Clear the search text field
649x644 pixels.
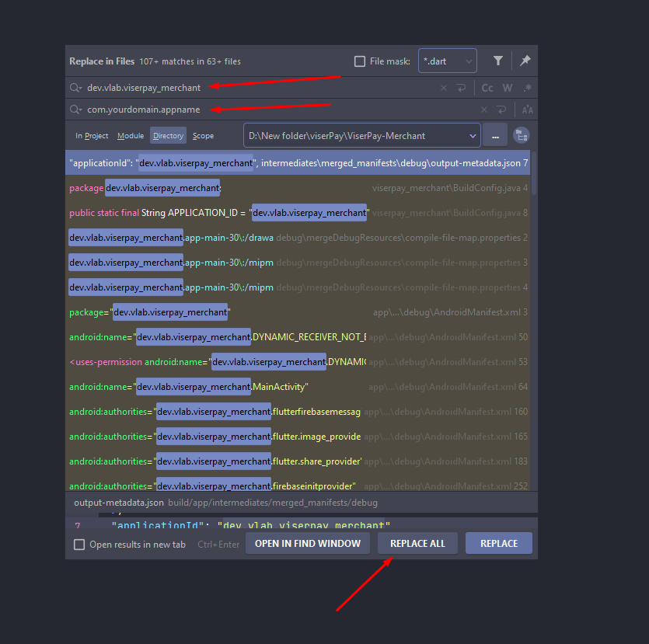pyautogui.click(x=444, y=88)
